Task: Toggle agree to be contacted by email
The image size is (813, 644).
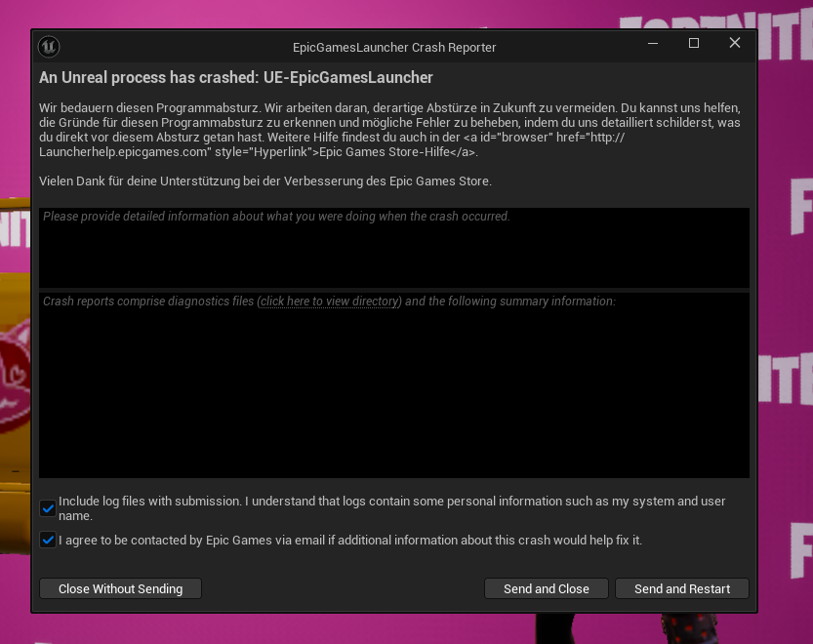Action: coord(48,541)
